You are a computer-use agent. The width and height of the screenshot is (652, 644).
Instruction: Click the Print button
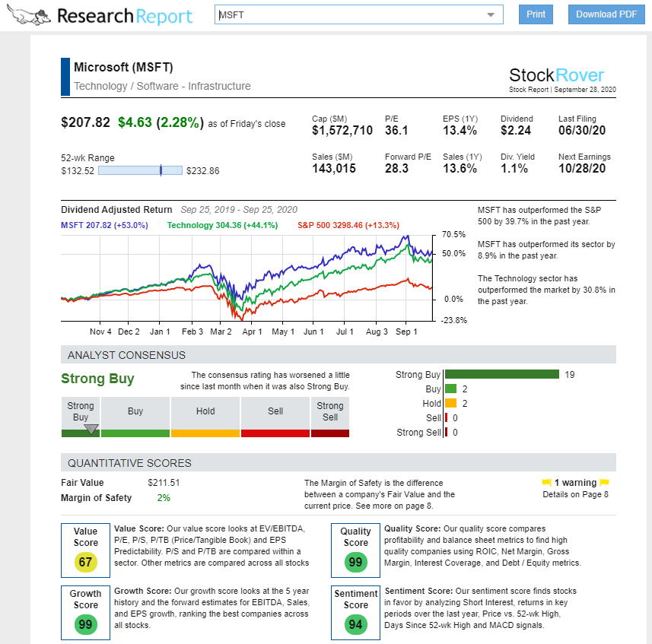[536, 14]
